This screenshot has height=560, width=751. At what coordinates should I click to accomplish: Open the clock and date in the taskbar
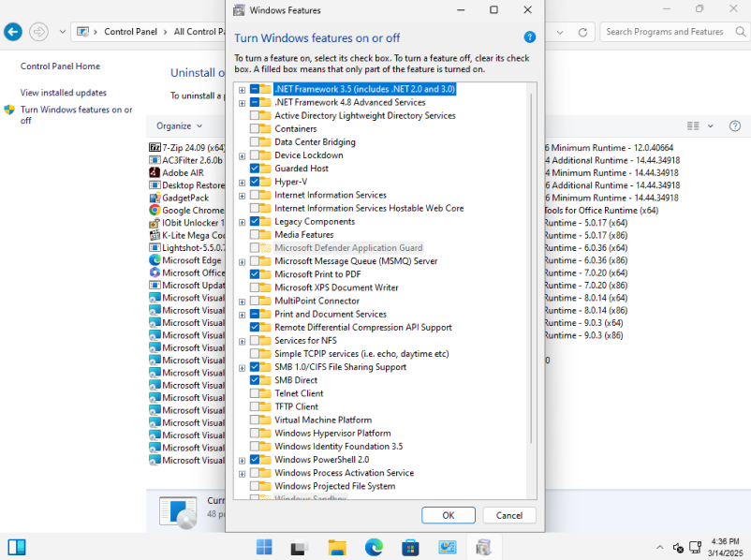(x=725, y=547)
